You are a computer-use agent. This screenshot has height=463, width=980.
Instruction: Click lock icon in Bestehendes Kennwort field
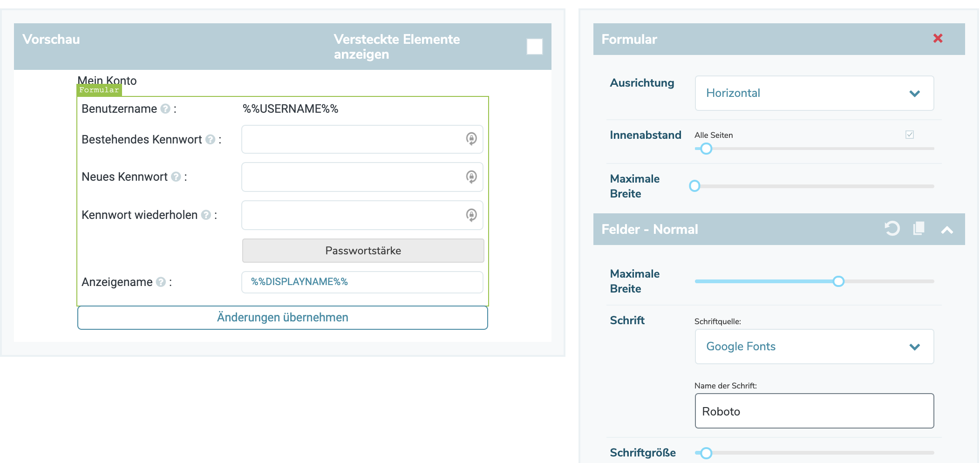pos(471,139)
